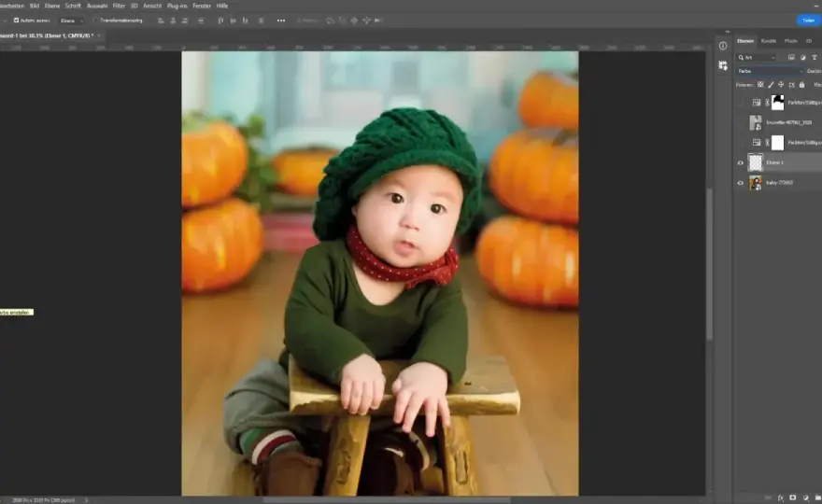Viewport: 822px width, 504px height.
Task: Open the Ansicht menu
Action: (152, 6)
